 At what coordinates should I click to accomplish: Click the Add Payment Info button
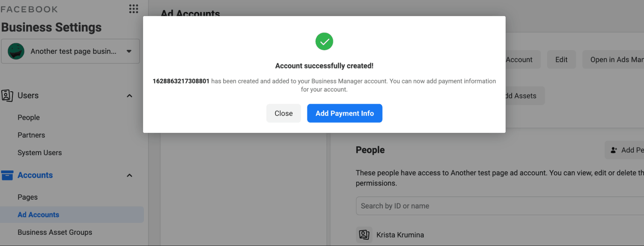tap(345, 113)
